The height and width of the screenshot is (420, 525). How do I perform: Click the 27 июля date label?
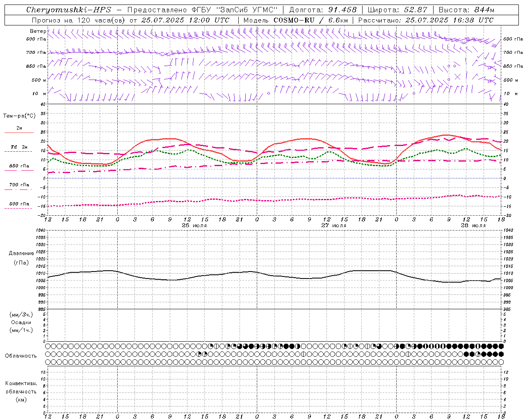pos(333,226)
